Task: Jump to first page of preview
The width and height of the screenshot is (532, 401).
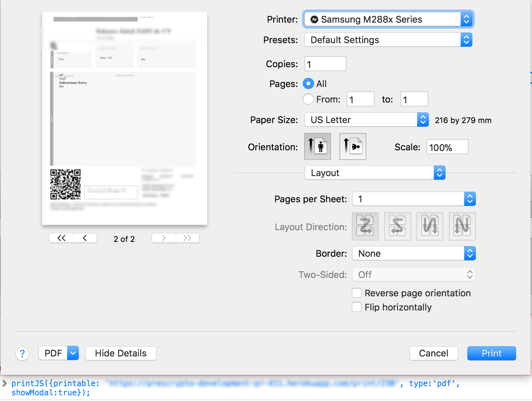Action: [x=61, y=238]
